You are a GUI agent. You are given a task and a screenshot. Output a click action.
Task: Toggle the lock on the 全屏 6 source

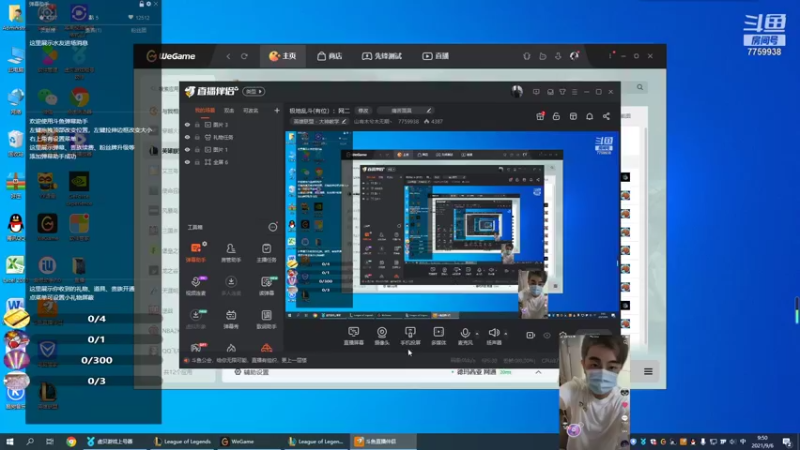[x=197, y=162]
